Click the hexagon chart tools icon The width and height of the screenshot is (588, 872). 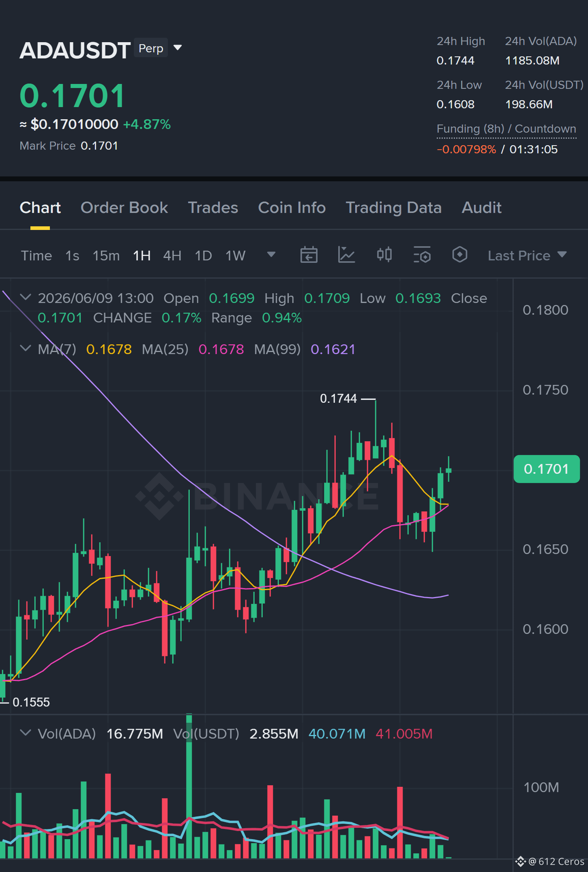(459, 255)
